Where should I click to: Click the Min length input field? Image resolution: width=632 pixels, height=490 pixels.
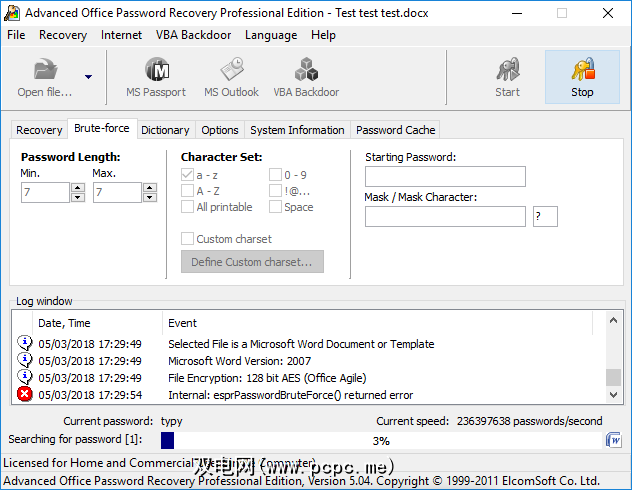coord(46,192)
